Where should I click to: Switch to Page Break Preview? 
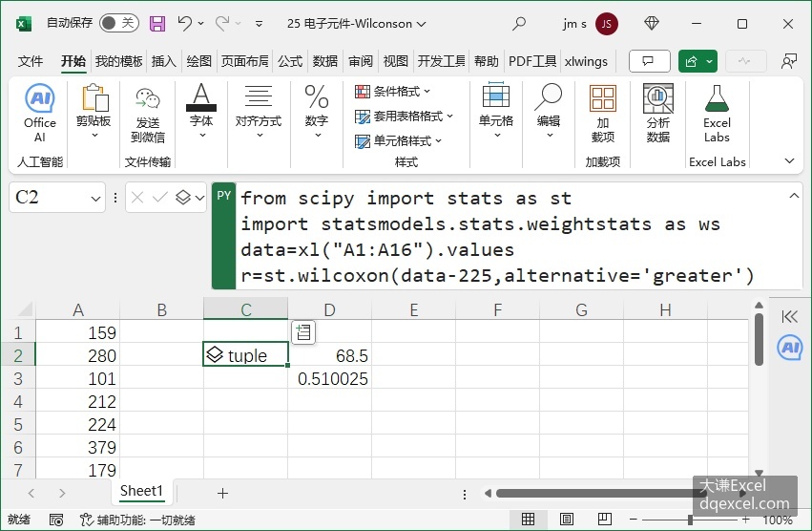604,520
